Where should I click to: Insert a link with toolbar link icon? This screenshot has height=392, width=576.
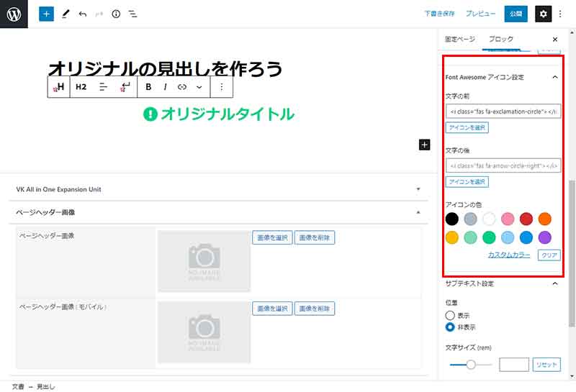click(x=182, y=87)
